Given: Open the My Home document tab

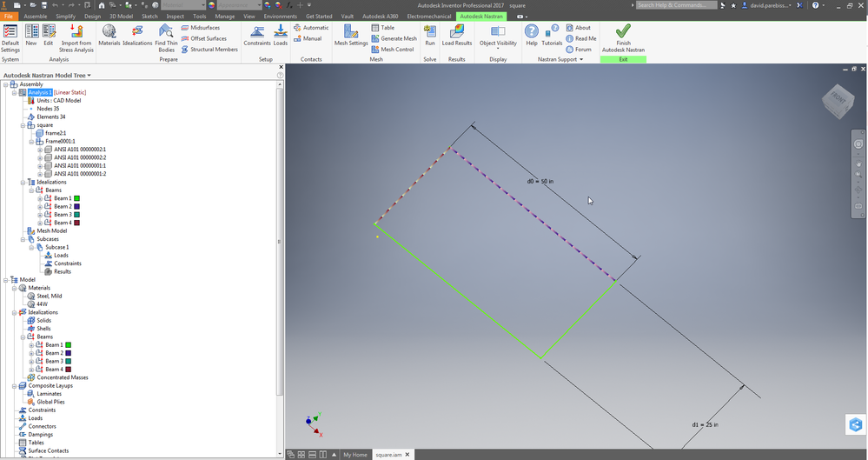Looking at the screenshot, I should click(x=354, y=455).
